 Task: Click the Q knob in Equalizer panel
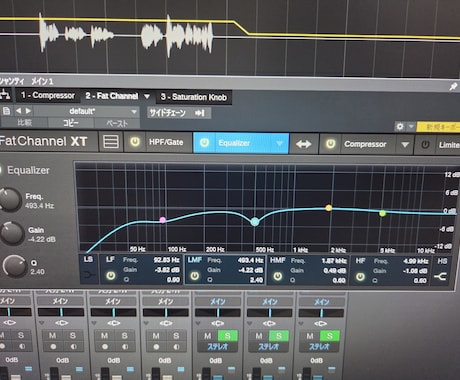pos(14,266)
